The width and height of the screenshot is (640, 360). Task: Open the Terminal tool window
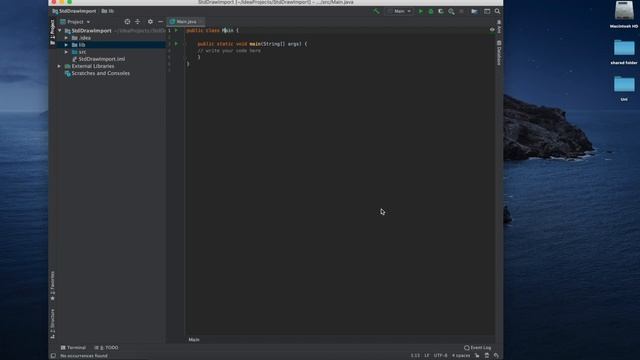point(73,348)
